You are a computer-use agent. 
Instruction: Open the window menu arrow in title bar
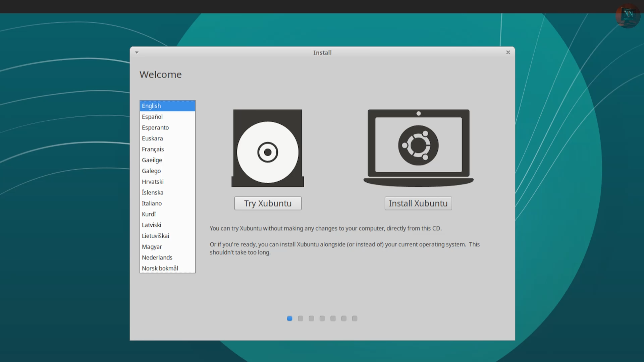pyautogui.click(x=137, y=52)
